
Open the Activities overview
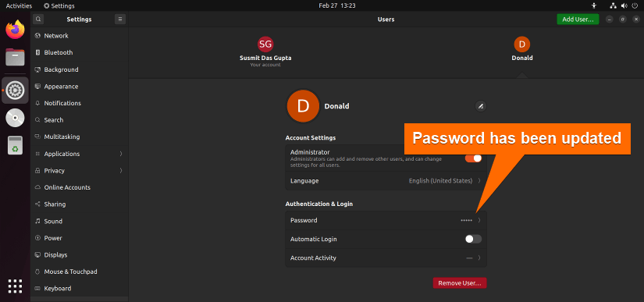tap(19, 5)
